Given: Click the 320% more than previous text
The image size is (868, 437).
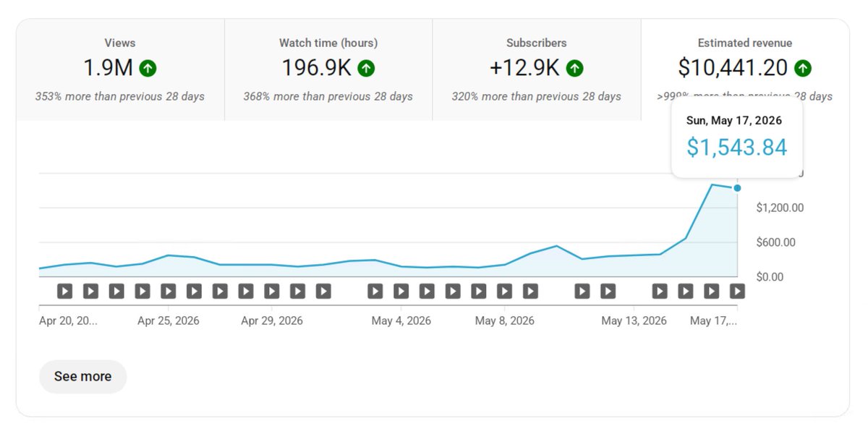Looking at the screenshot, I should click(537, 96).
